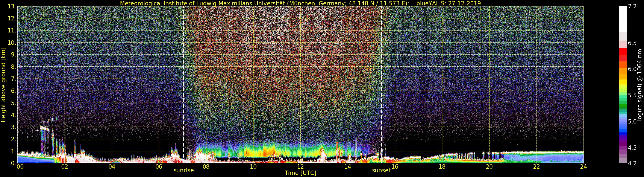Click the time axis tick '18'

click(442, 166)
